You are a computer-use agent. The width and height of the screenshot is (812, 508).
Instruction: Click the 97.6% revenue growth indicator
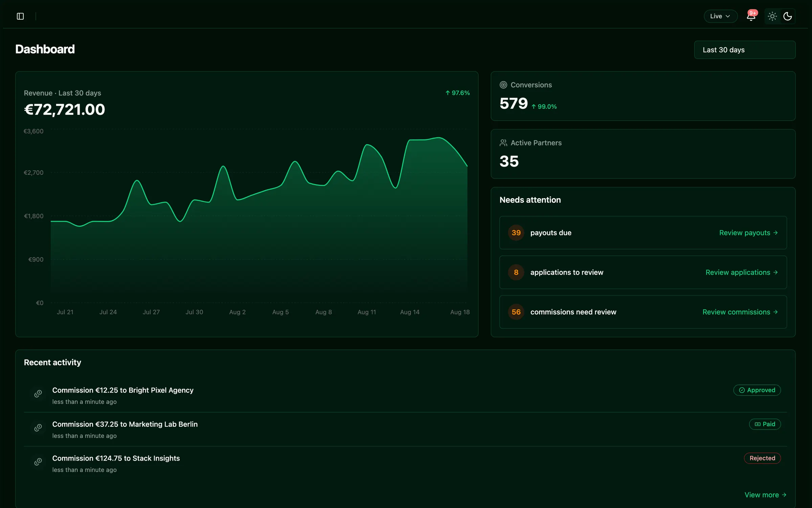click(x=457, y=93)
